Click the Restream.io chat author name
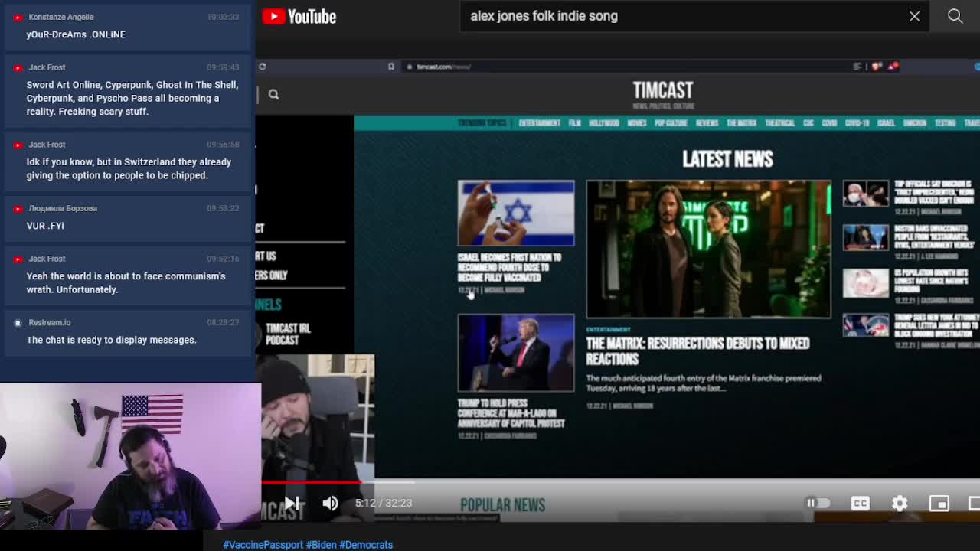The width and height of the screenshot is (980, 551). tap(50, 322)
